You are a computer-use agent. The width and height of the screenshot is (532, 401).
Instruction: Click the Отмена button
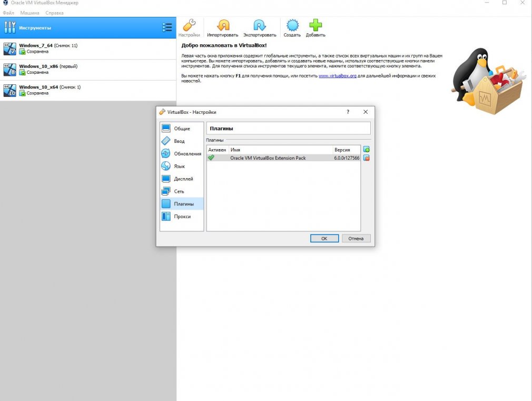pos(356,238)
